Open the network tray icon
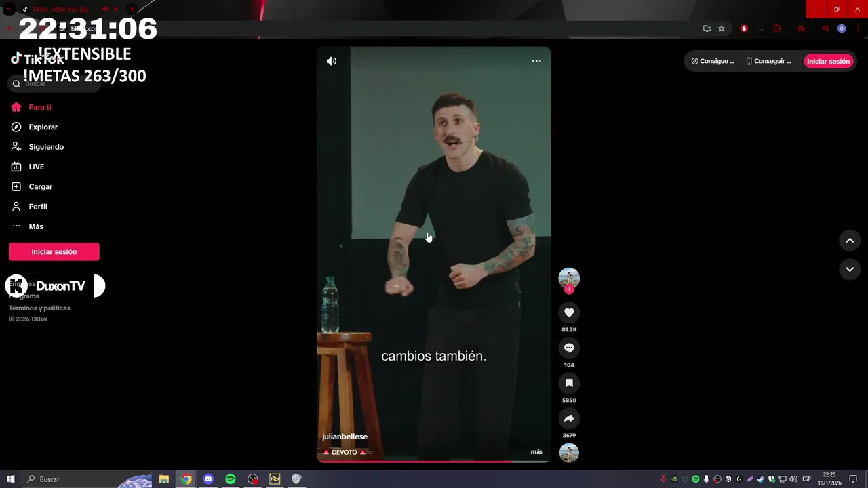 (x=783, y=479)
